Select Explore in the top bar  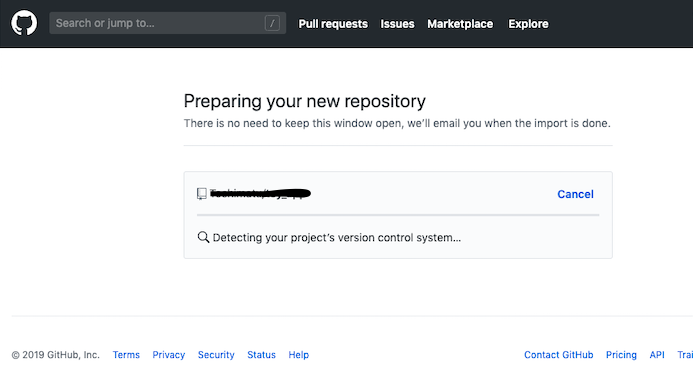tap(528, 24)
